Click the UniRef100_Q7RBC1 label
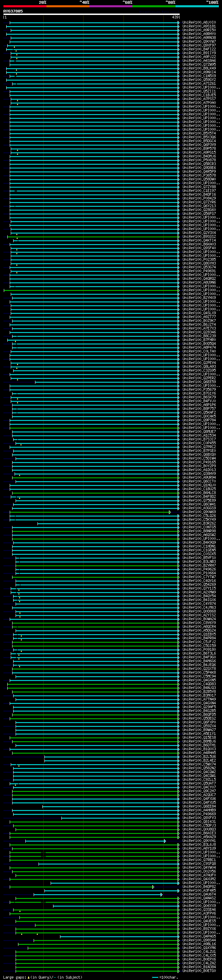The width and height of the screenshot is (222, 980). [199, 860]
